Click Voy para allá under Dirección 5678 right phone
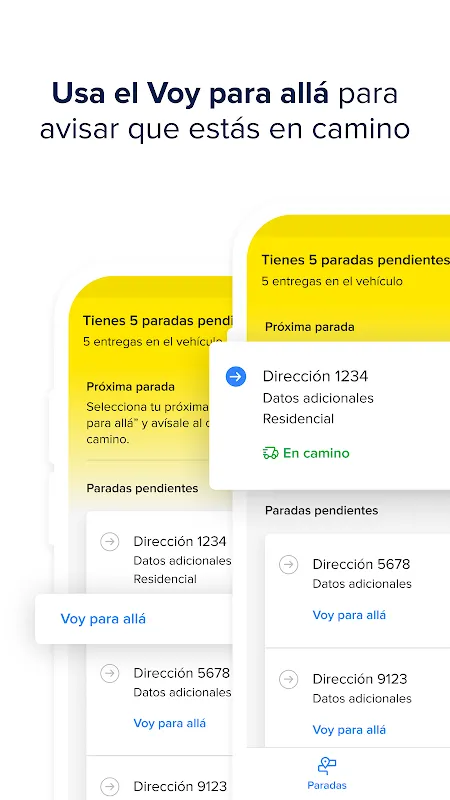Viewport: 450px width, 800px height. pos(349,615)
